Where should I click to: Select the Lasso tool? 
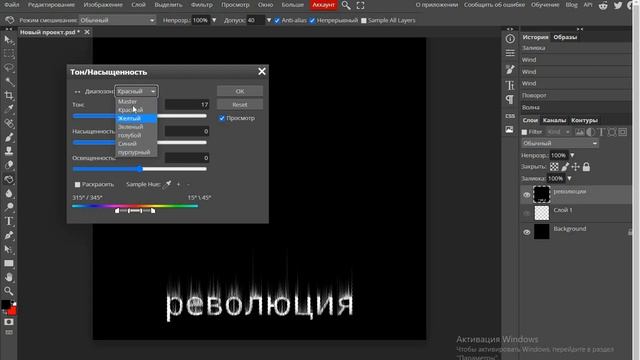point(9,68)
